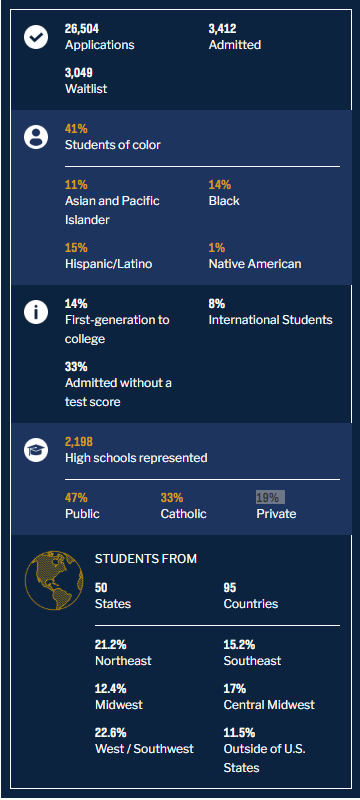Viewport: 360px width, 800px height.
Task: Select the highlighted 19% Private value
Action: pyautogui.click(x=270, y=497)
